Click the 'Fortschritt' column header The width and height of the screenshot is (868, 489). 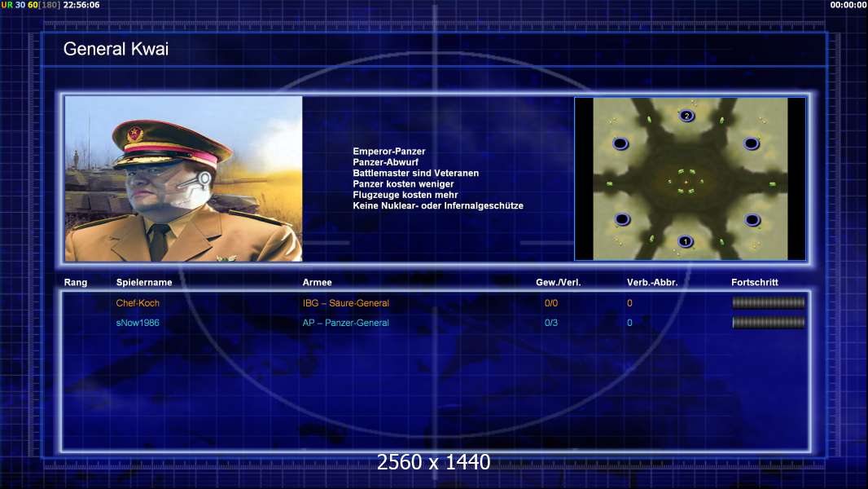click(x=755, y=283)
